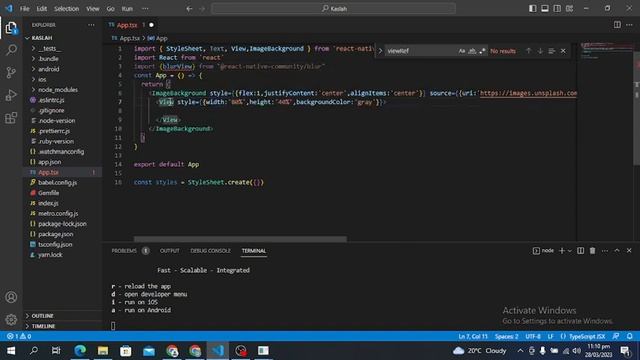Viewport: 640px width, 360px height.
Task: Open Customize Layout icon
Action: point(569,8)
